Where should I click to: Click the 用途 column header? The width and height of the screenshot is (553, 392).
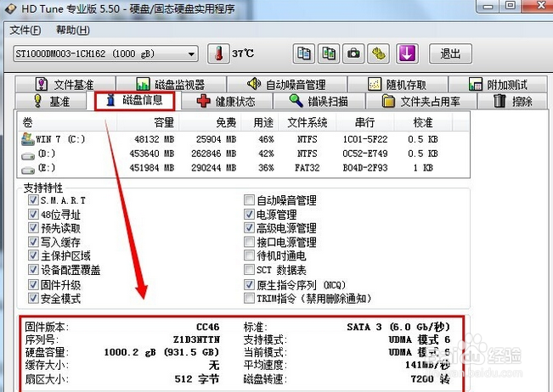(260, 122)
